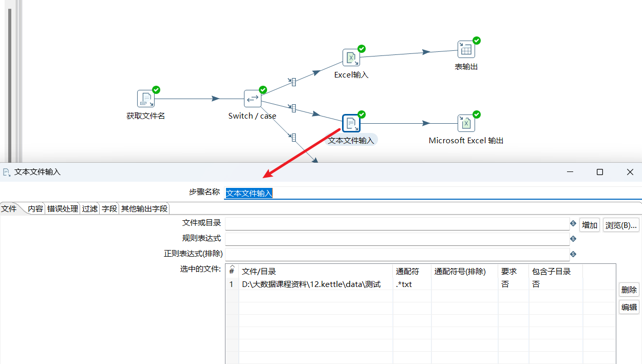The width and height of the screenshot is (642, 364).
Task: Select the Excel输入 step icon
Action: coord(351,58)
